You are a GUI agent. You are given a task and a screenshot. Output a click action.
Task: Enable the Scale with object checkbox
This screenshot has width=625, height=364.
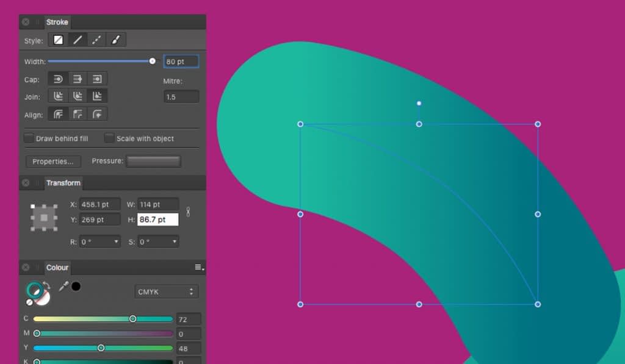(x=109, y=138)
